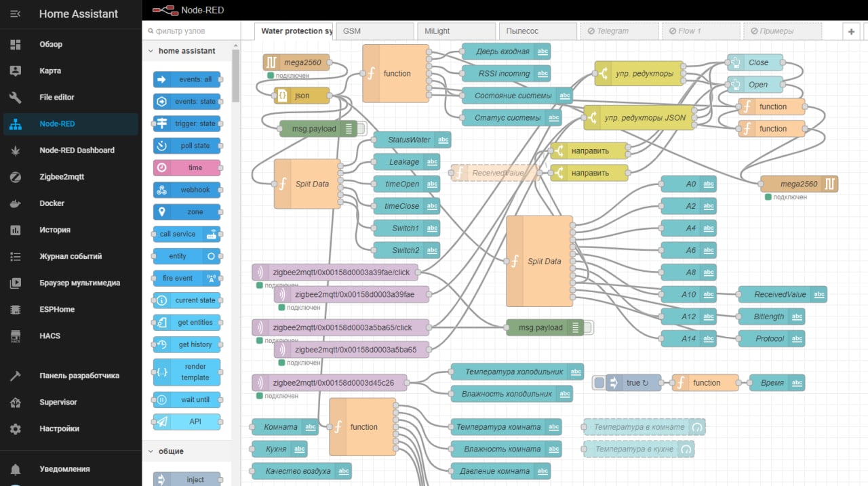Image resolution: width=868 pixels, height=486 pixels.
Task: Select the time palette node
Action: pyautogui.click(x=186, y=167)
